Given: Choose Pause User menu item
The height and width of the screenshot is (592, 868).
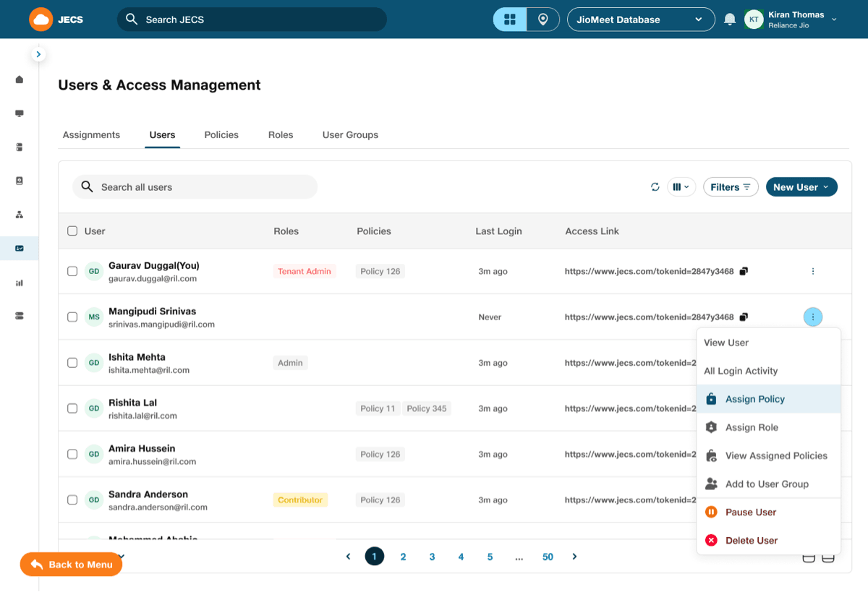Looking at the screenshot, I should point(768,512).
